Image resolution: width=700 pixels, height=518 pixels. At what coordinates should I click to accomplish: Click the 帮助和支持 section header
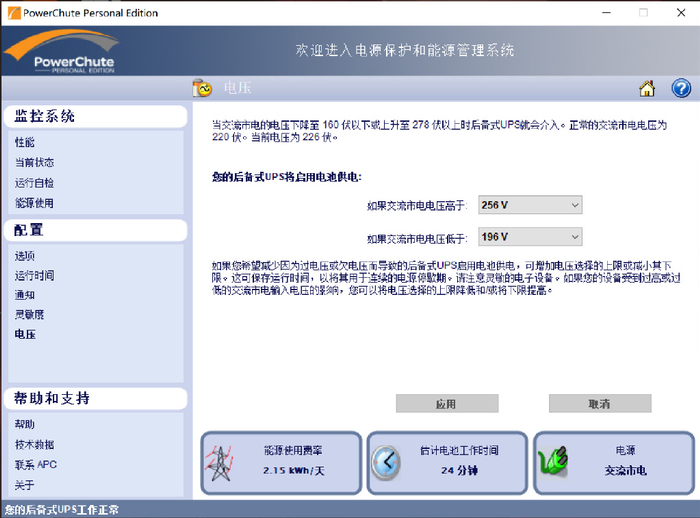tap(96, 398)
